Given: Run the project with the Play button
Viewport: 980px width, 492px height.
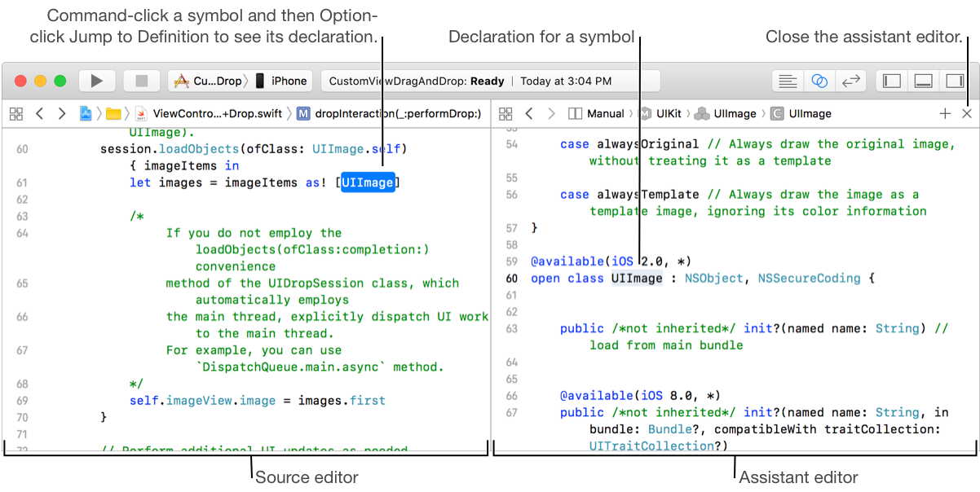Looking at the screenshot, I should 97,81.
